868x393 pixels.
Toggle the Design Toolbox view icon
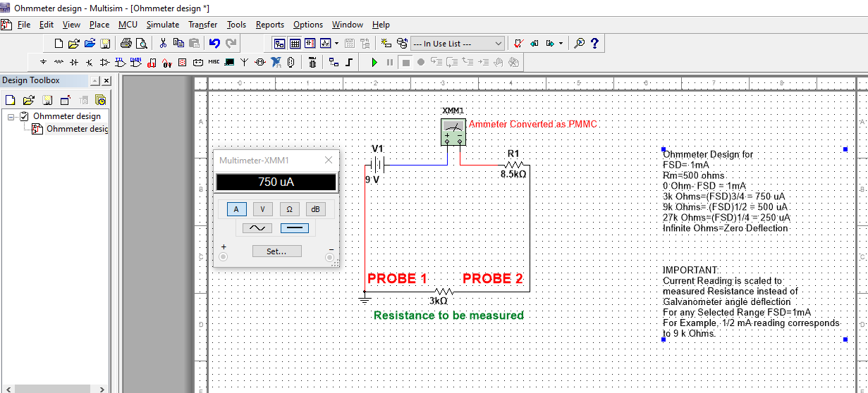pyautogui.click(x=279, y=44)
